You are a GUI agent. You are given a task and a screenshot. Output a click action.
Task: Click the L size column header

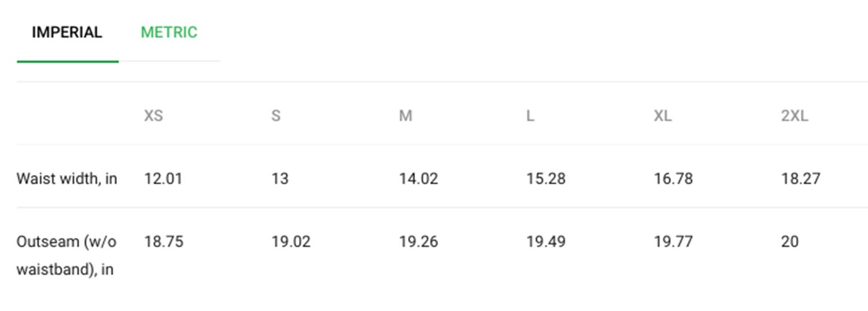(530, 116)
